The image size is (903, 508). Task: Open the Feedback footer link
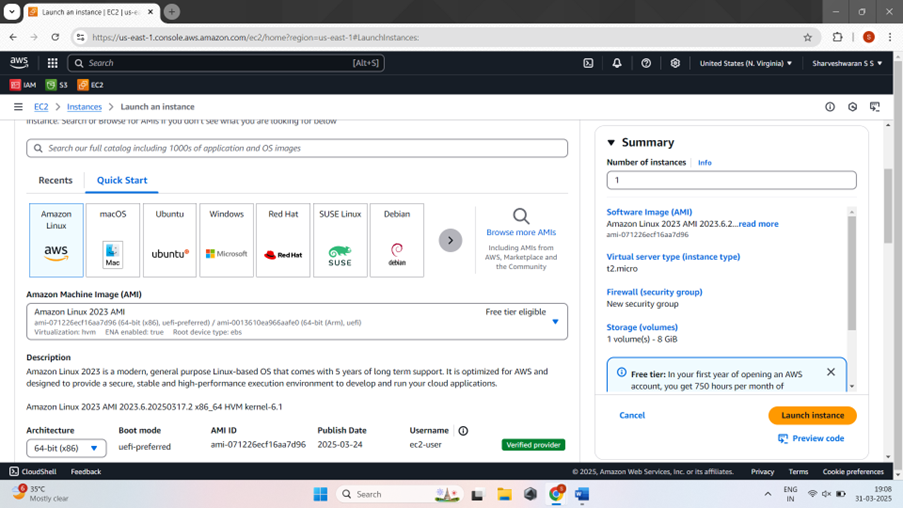86,472
